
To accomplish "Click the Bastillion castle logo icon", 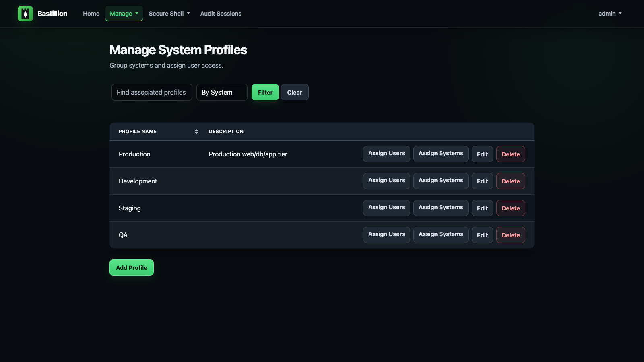I will 25,14.
